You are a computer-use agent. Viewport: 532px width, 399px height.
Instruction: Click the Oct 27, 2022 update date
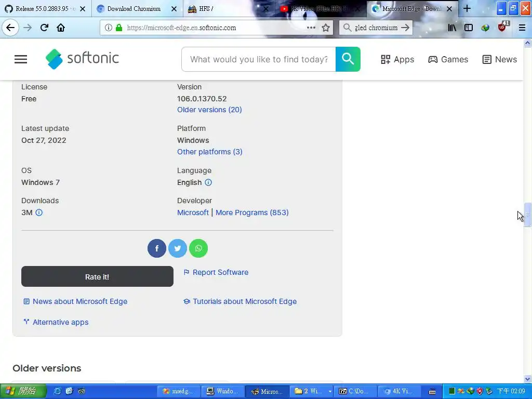click(44, 140)
